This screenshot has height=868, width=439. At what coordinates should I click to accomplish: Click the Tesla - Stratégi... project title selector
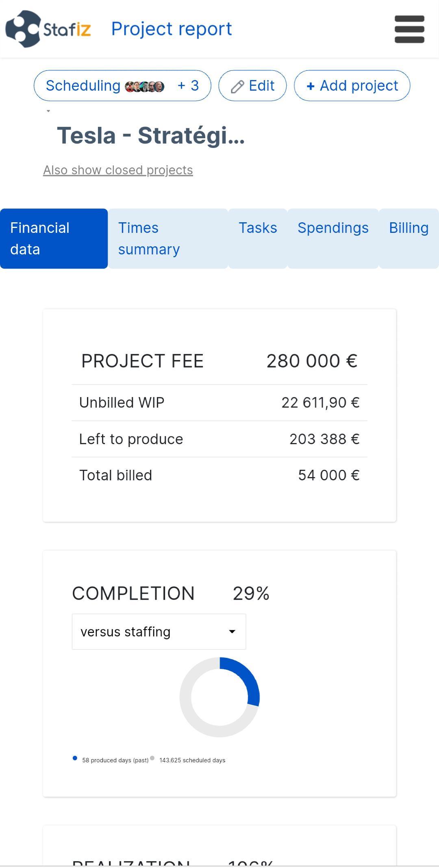(151, 135)
